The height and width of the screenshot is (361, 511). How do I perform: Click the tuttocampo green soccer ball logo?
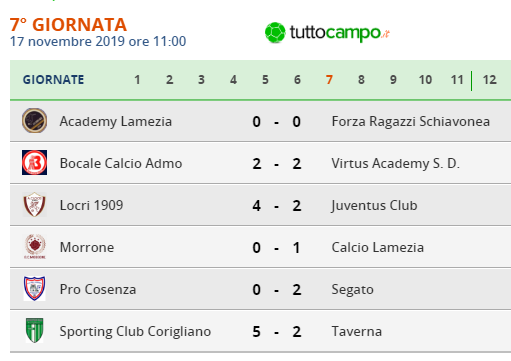(275, 33)
